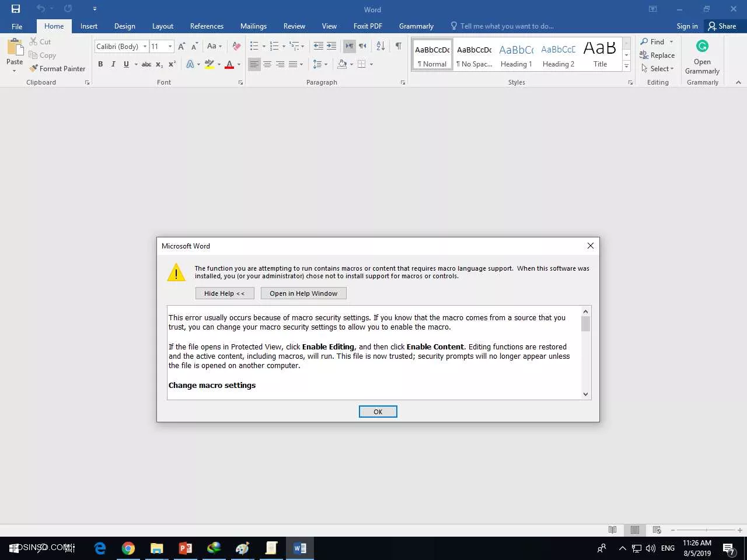Viewport: 747px width, 560px height.
Task: Click the Shrink Font icon
Action: point(194,46)
